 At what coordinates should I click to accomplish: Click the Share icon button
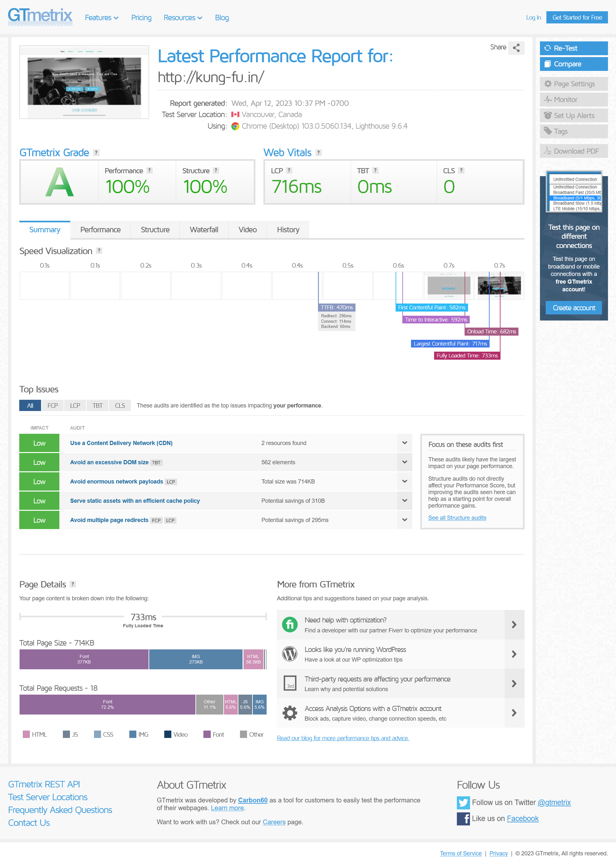516,48
